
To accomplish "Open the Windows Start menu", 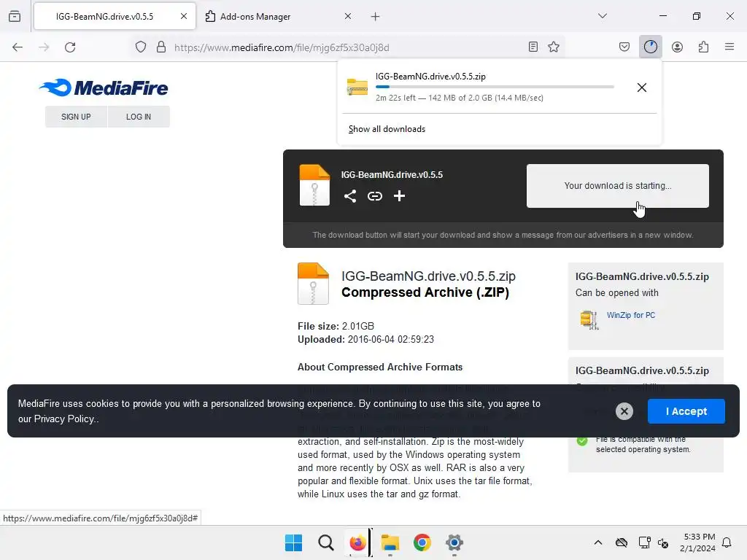I will (x=293, y=542).
